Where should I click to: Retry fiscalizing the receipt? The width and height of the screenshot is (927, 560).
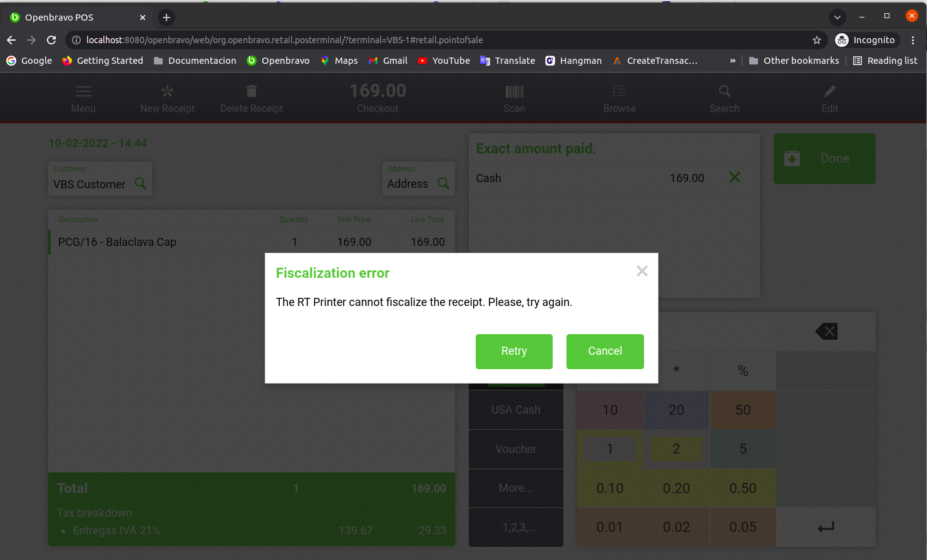click(514, 352)
